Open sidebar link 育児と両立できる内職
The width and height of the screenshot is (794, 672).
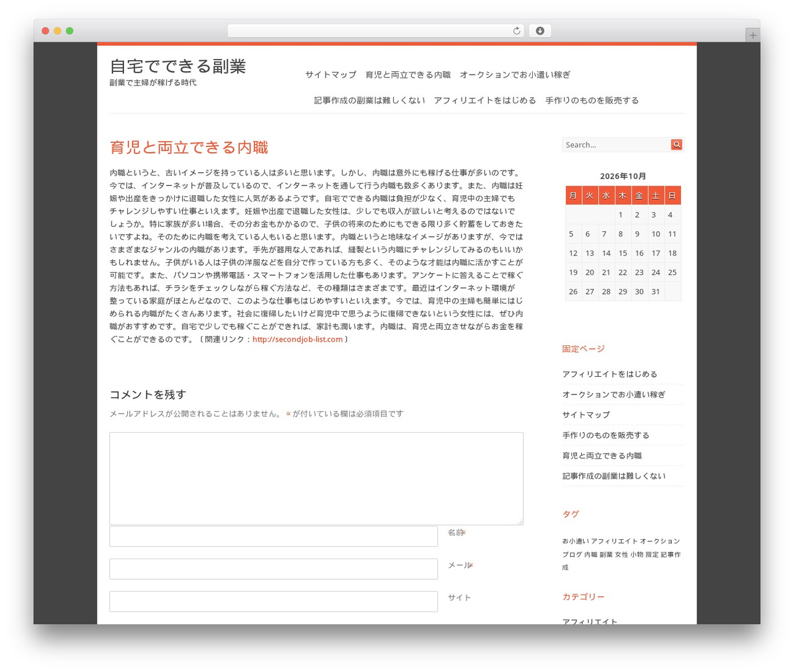602,456
